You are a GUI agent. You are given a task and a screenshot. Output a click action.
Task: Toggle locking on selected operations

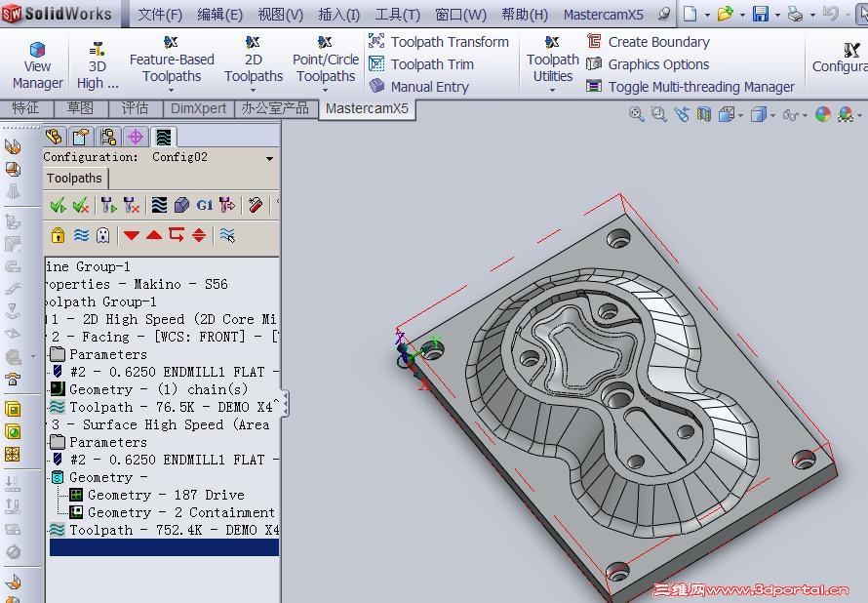click(x=59, y=235)
